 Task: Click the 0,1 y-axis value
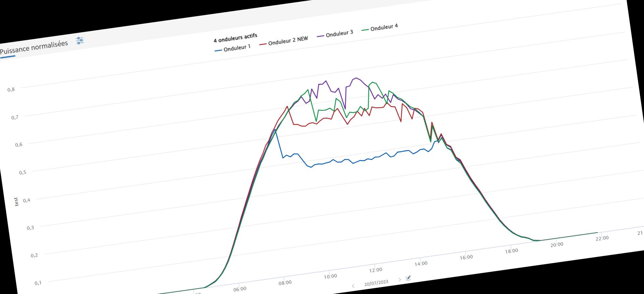point(38,283)
